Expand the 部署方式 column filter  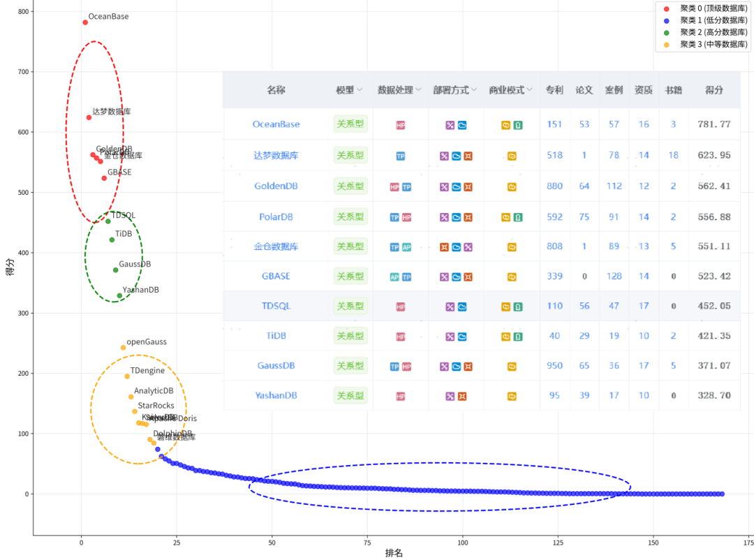pyautogui.click(x=474, y=90)
